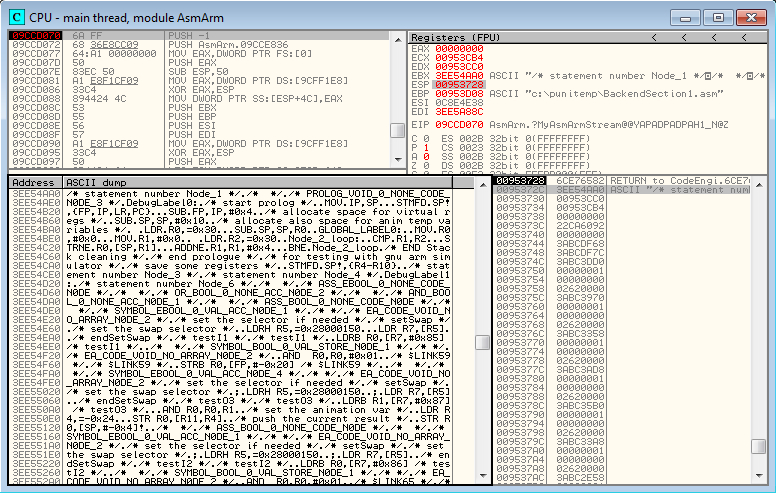Click the P flag bit value 1
Image resolution: width=776 pixels, height=493 pixels.
point(426,148)
